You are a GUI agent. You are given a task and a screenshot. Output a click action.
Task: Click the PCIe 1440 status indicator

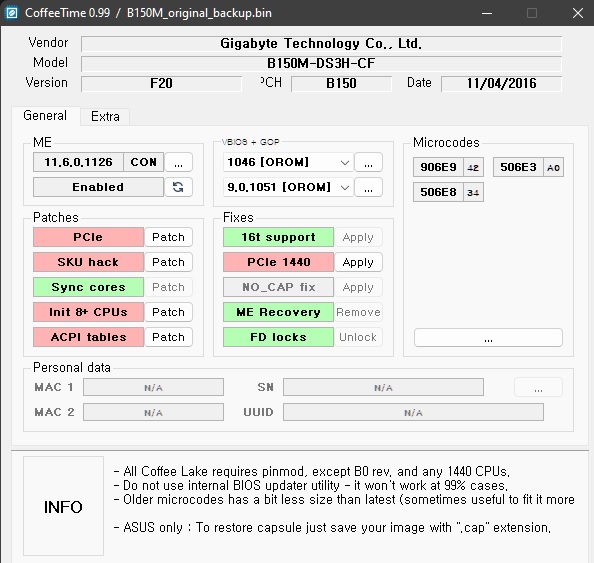278,262
